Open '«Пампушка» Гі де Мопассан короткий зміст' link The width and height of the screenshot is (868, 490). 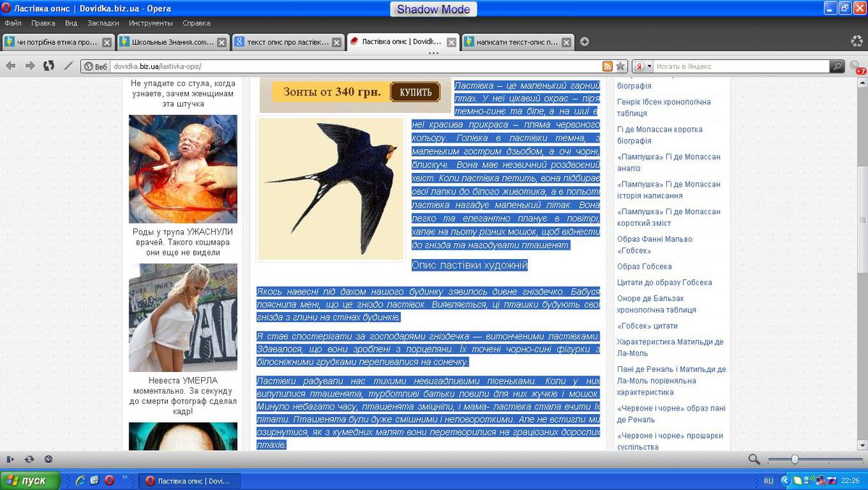[668, 218]
